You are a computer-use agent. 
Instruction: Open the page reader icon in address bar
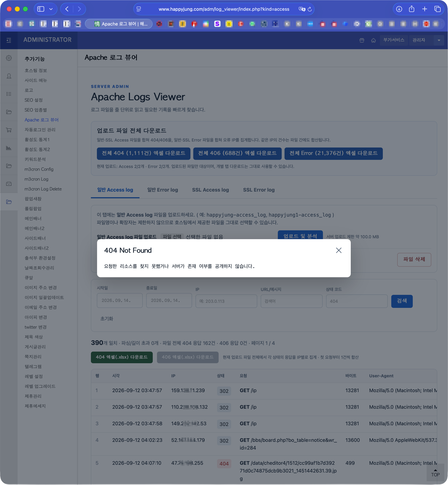[x=139, y=9]
